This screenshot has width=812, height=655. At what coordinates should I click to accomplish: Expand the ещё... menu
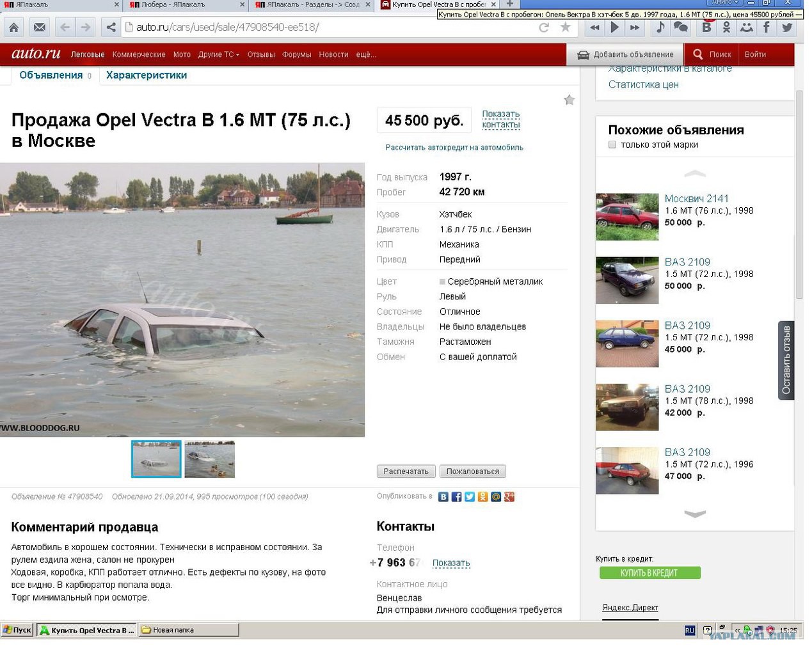coord(366,55)
